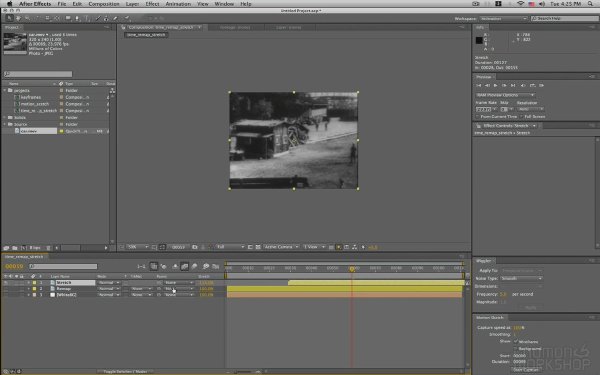Click the time_remap_stretch breadcrumb button in viewer

coord(146,35)
